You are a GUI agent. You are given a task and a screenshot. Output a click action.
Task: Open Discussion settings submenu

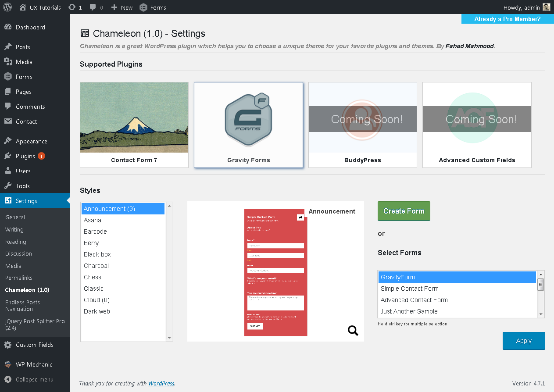(18, 253)
